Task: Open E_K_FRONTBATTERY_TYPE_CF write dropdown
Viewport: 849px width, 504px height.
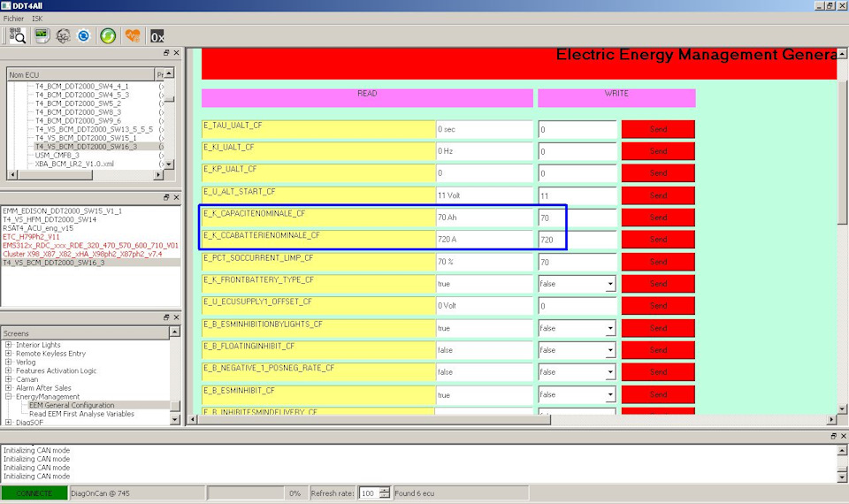Action: point(610,284)
